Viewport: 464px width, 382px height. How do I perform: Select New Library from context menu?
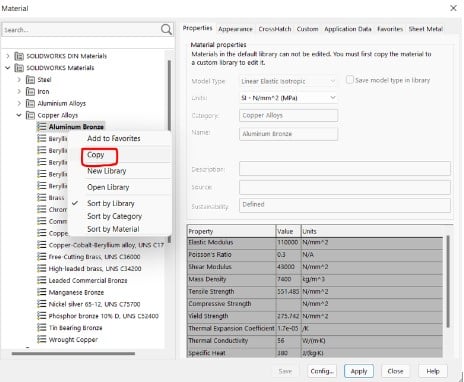[x=107, y=171]
